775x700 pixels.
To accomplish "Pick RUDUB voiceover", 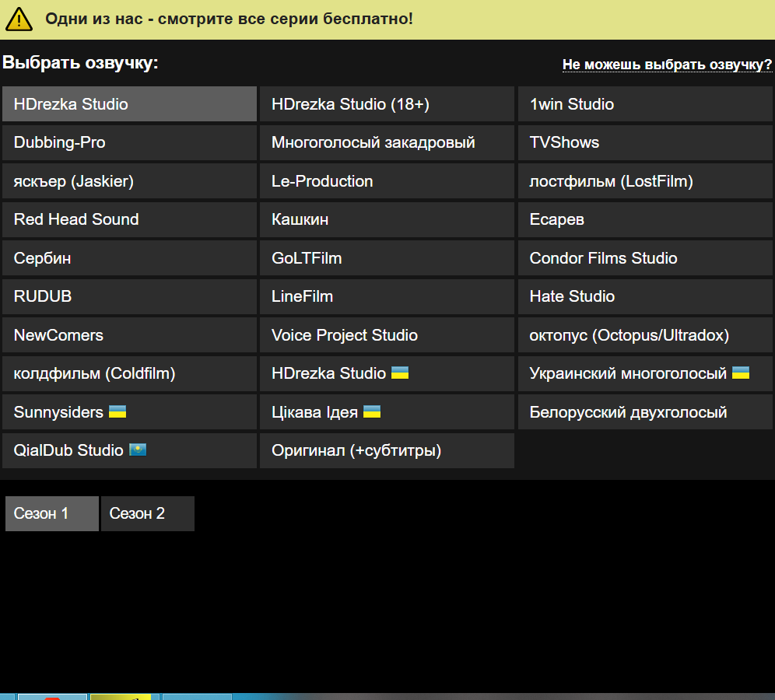I will click(129, 296).
